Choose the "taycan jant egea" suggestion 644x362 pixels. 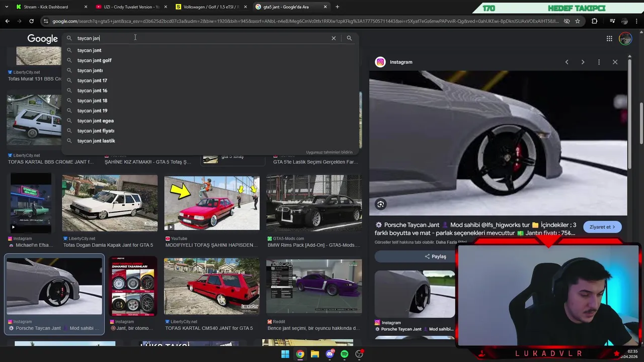point(210,121)
